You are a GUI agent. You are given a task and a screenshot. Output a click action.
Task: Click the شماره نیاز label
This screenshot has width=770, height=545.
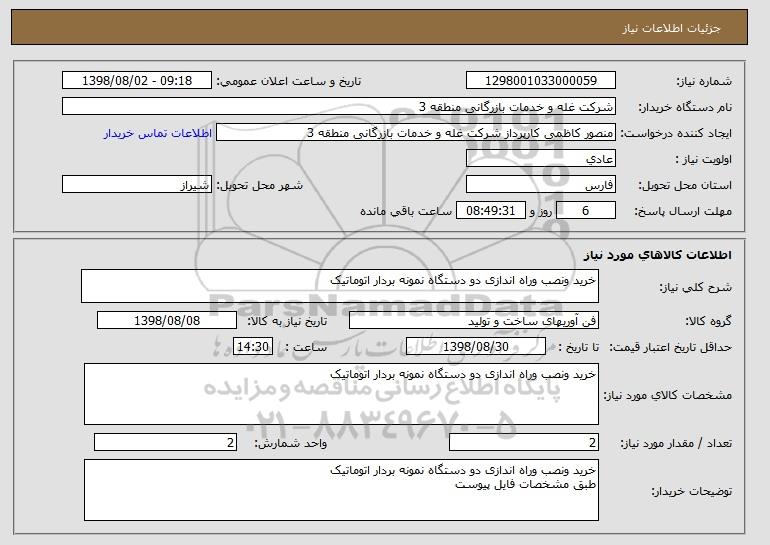point(704,82)
